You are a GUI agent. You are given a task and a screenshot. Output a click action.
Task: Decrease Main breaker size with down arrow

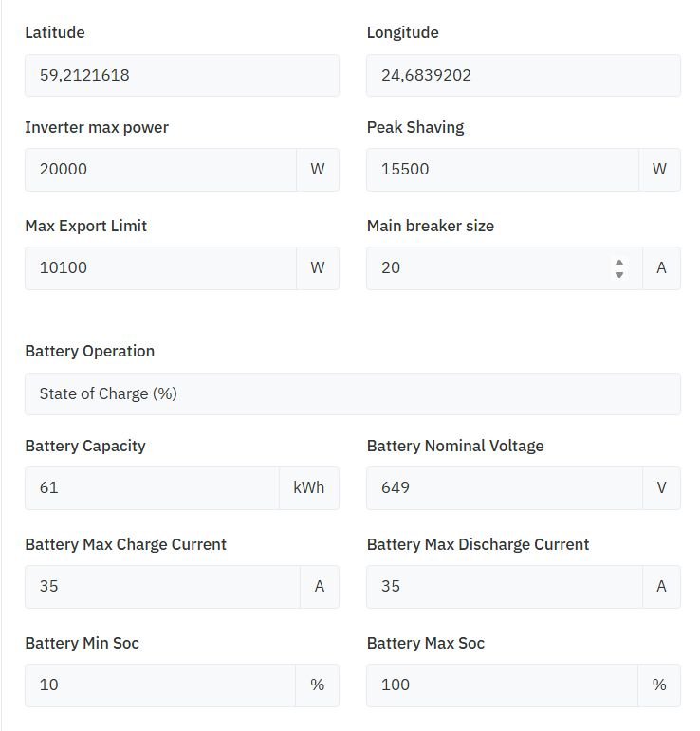(x=619, y=275)
